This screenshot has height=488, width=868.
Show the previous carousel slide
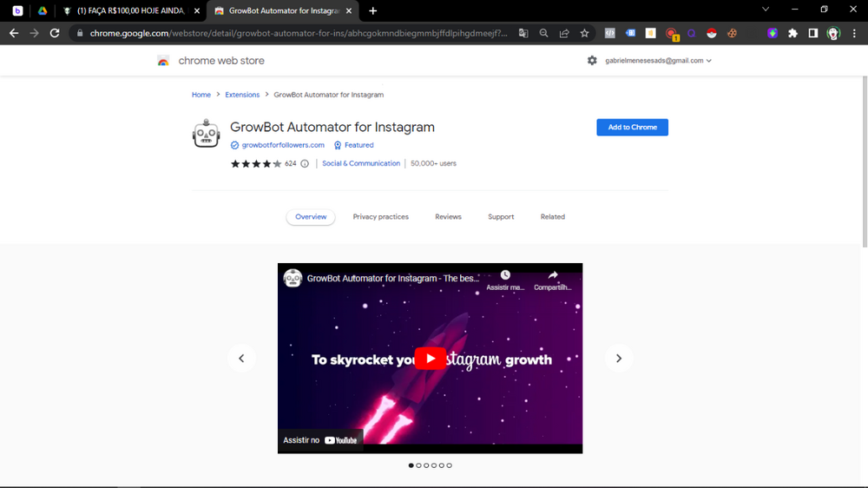click(241, 359)
